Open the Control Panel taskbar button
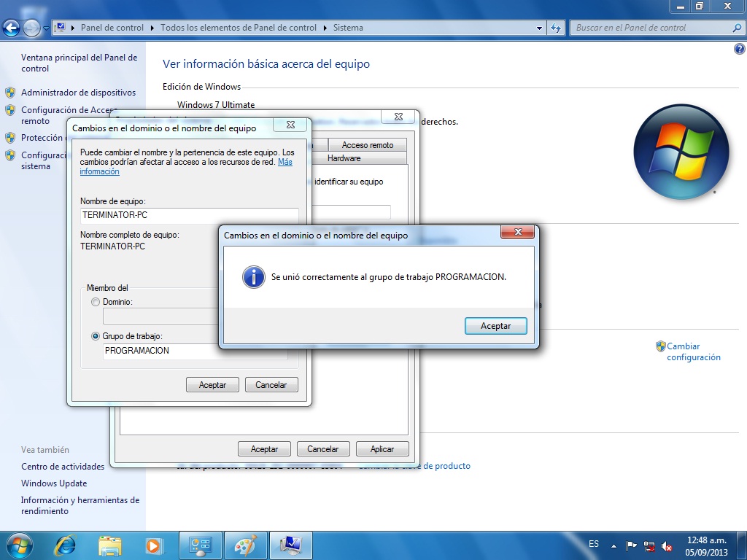This screenshot has width=747, height=560. [x=200, y=545]
